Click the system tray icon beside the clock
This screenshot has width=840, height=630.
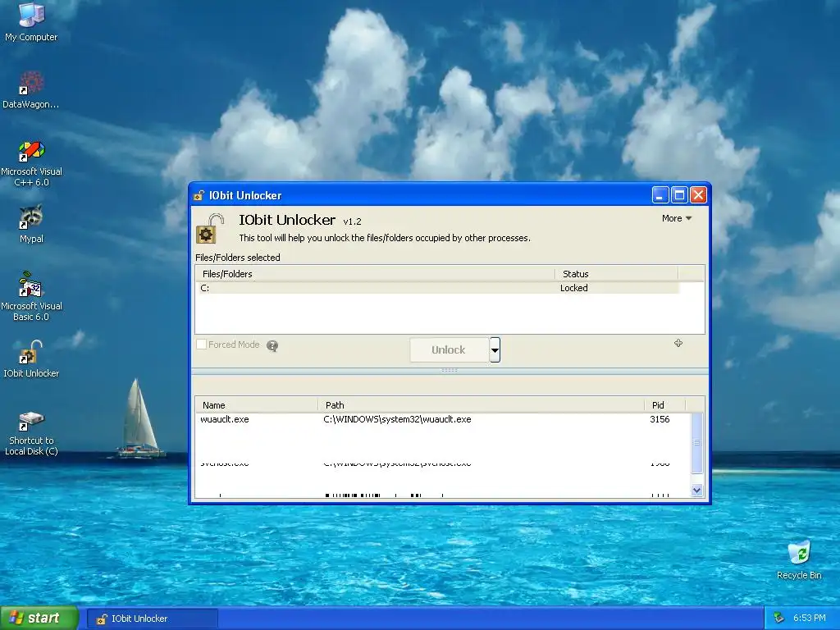point(779,619)
